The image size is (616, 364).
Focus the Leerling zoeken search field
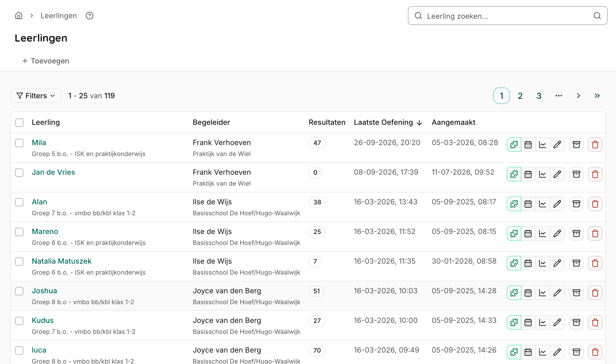coord(508,16)
